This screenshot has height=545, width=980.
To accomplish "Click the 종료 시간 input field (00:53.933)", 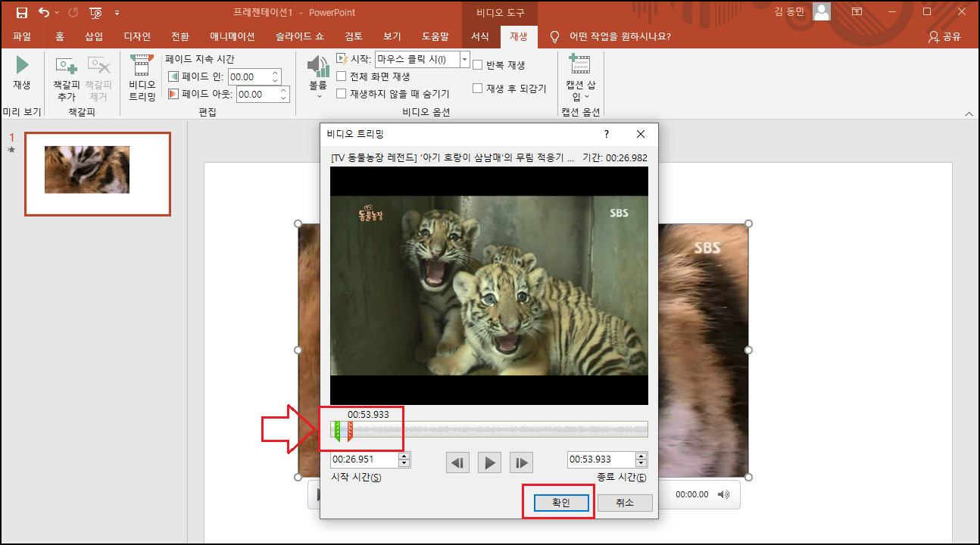I will tap(601, 459).
